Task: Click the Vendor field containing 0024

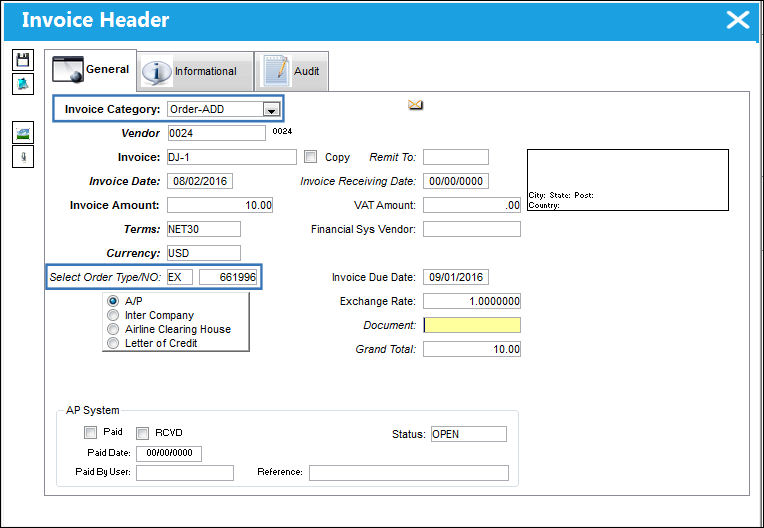Action: pyautogui.click(x=217, y=133)
